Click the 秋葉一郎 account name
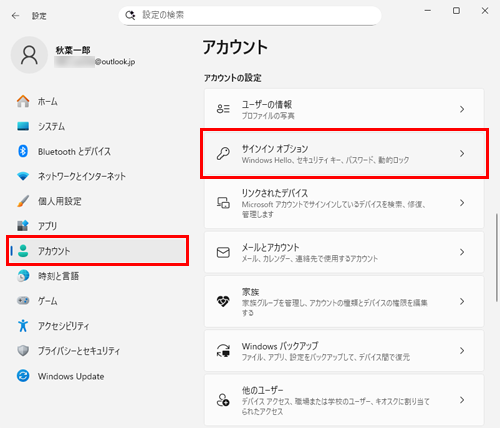Image resolution: width=500 pixels, height=428 pixels. coord(73,50)
